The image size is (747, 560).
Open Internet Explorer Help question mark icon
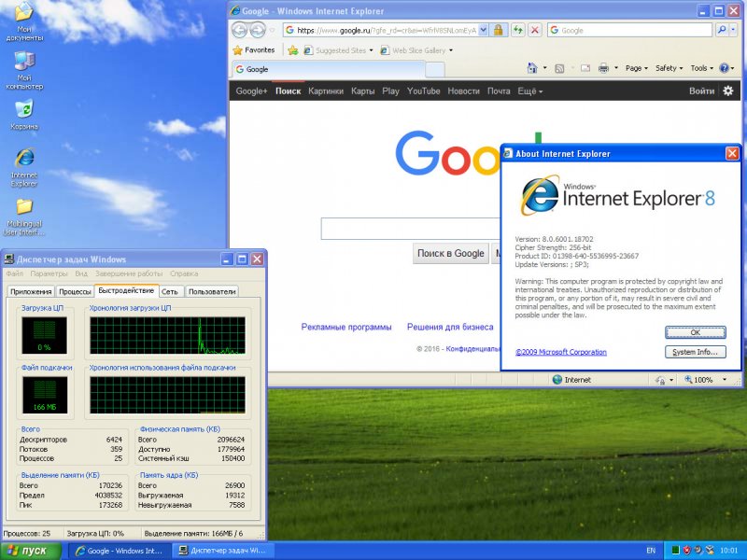click(725, 68)
